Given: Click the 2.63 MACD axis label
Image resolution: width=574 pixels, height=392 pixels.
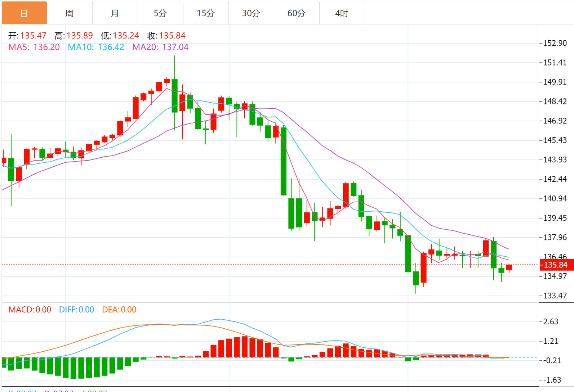Looking at the screenshot, I should coord(551,322).
